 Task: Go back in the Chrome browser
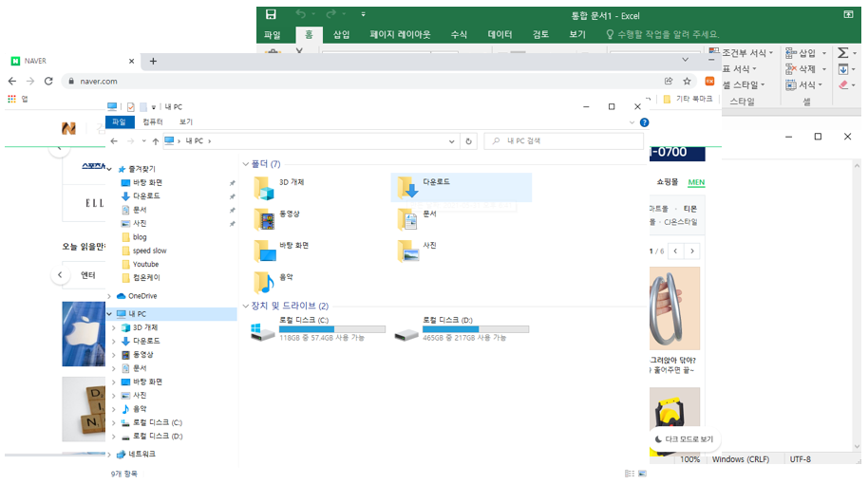(x=12, y=81)
